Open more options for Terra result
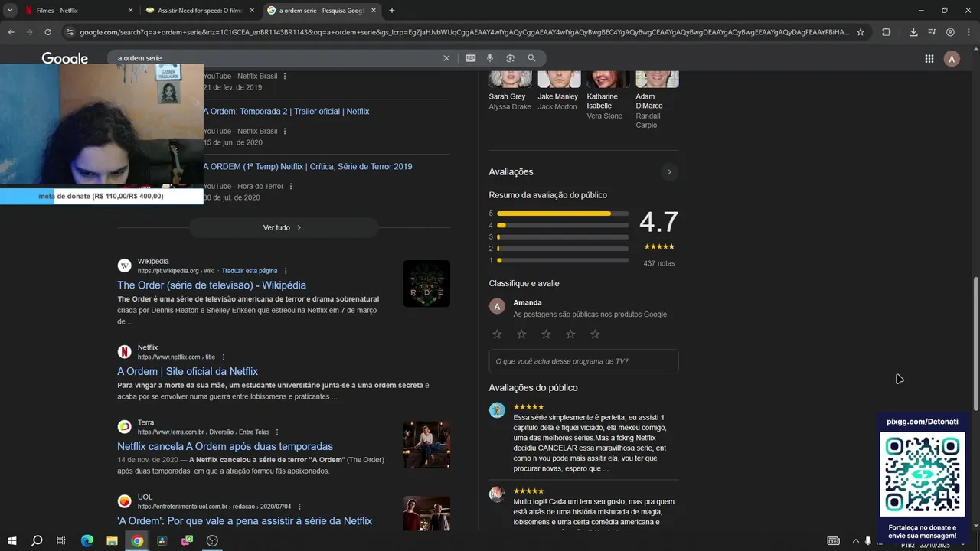 coord(277,432)
